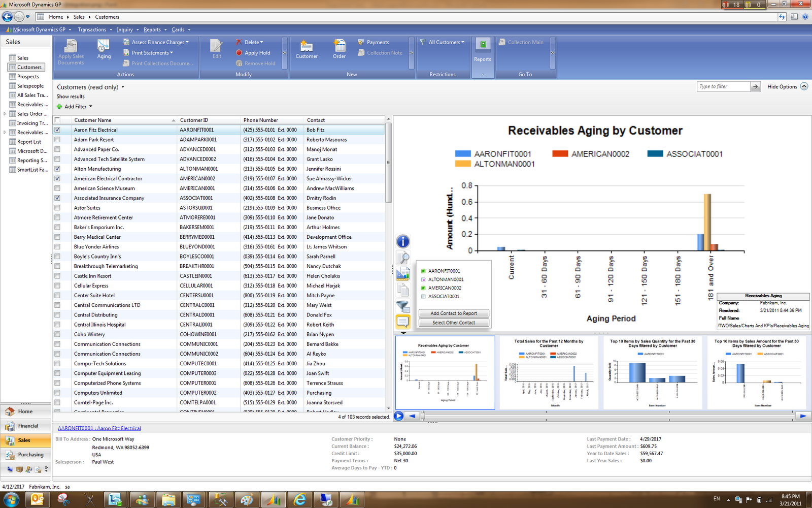Select the Total Sales Past 12 Months thumbnail
Screen dimensions: 812x508
tap(549, 372)
